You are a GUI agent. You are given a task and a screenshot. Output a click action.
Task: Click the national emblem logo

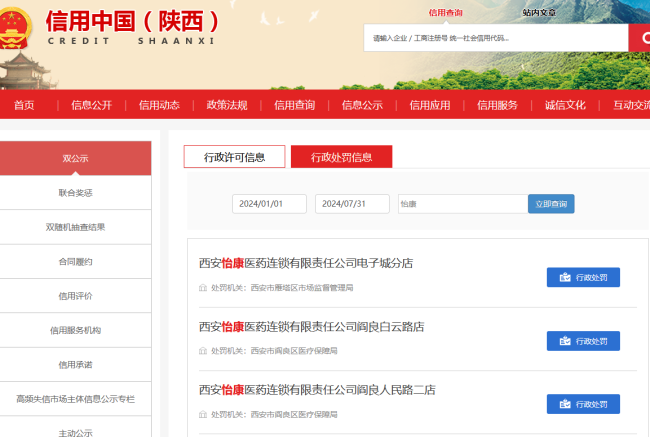[15, 28]
